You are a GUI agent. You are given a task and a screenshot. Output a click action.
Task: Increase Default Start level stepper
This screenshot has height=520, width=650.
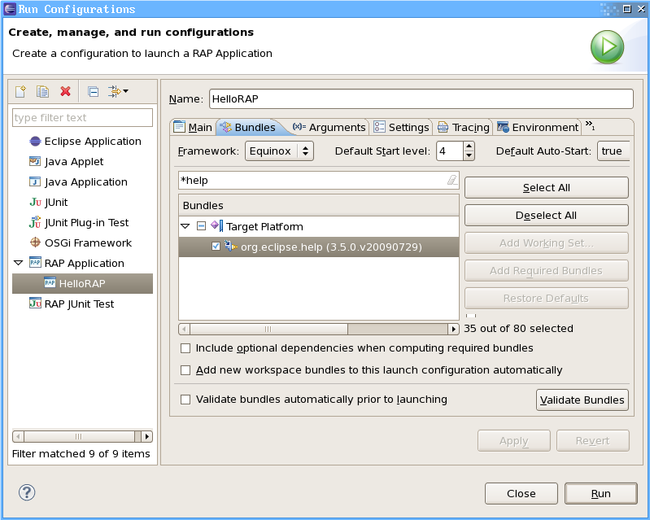click(x=468, y=146)
